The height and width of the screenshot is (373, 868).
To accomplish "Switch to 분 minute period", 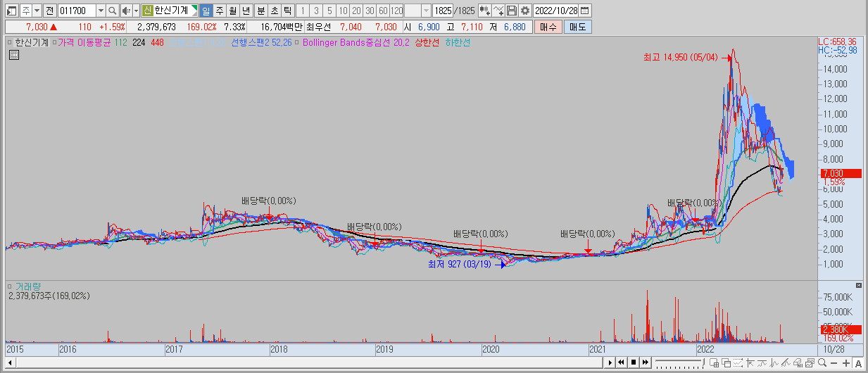I will tap(261, 11).
